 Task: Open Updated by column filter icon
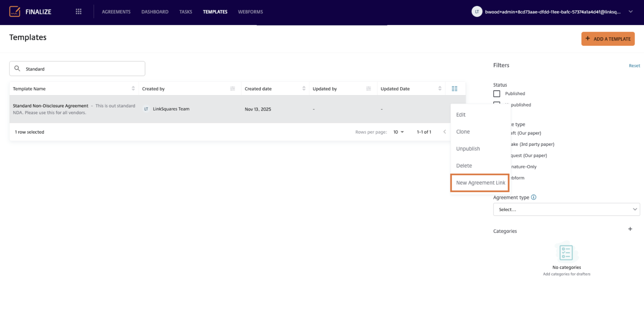[x=368, y=88]
